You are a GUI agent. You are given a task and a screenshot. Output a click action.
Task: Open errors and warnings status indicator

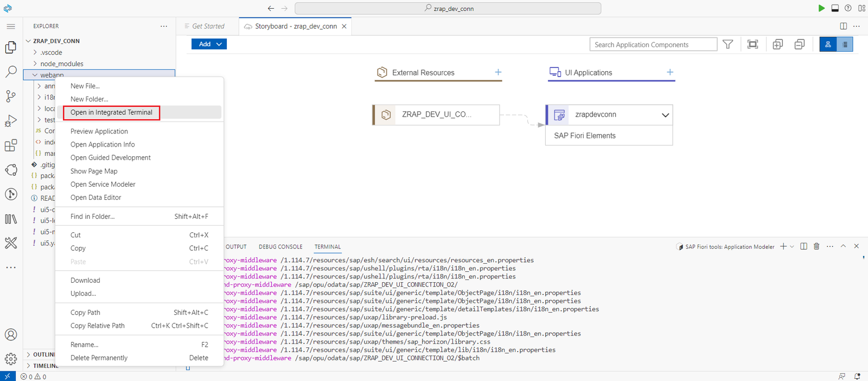34,376
